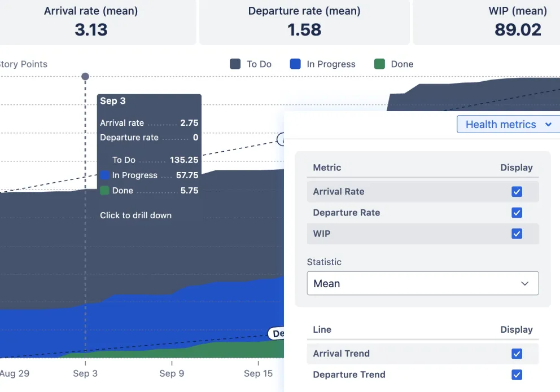This screenshot has height=392, width=560.
Task: Click the Sep 3 tooltip title
Action: (113, 101)
